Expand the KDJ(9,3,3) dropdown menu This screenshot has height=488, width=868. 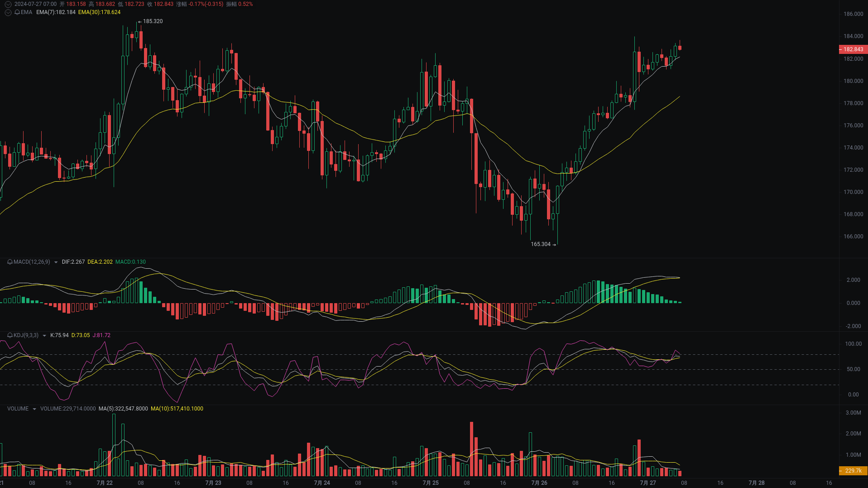pos(44,336)
